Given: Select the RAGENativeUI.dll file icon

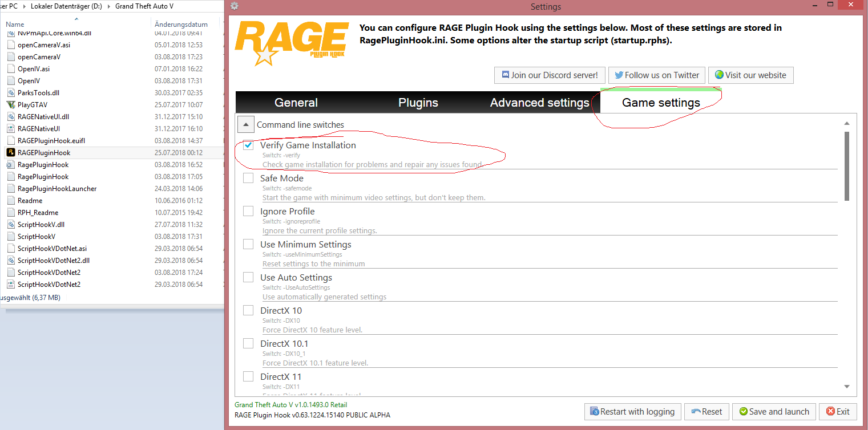Looking at the screenshot, I should click(x=10, y=116).
